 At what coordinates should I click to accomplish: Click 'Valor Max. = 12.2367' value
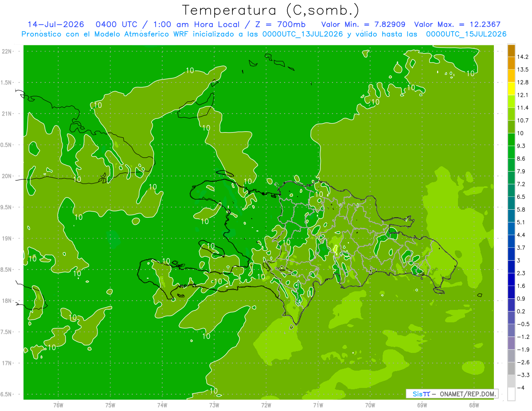[457, 24]
